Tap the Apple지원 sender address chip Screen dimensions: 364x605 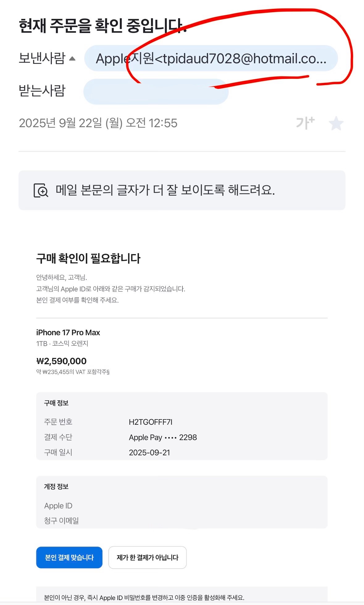(x=211, y=59)
